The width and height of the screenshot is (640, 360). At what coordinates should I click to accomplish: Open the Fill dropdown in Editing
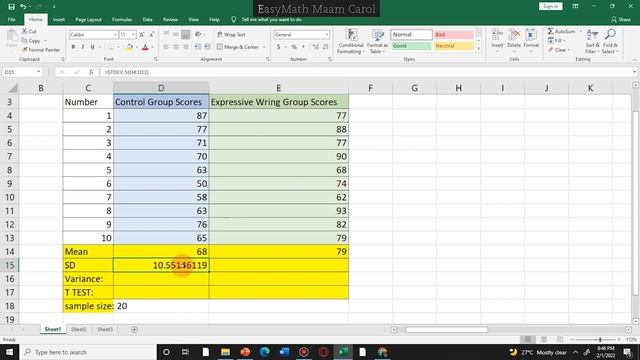coord(557,40)
